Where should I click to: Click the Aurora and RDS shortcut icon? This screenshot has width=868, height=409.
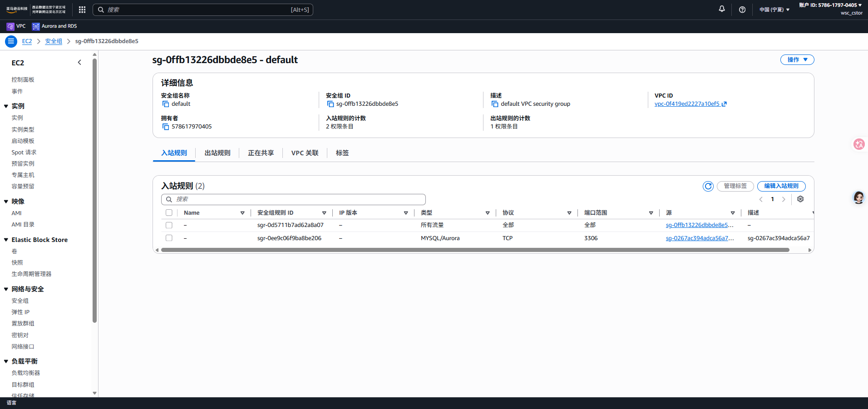(36, 26)
